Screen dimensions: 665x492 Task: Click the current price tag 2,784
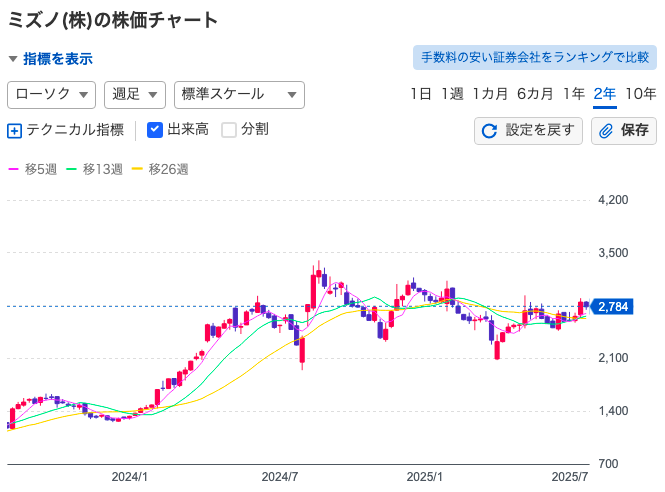[x=612, y=306]
